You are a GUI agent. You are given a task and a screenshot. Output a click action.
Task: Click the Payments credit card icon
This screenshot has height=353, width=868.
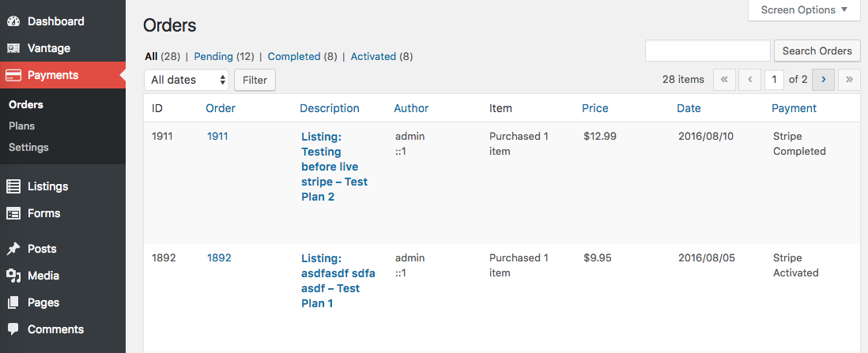[13, 75]
